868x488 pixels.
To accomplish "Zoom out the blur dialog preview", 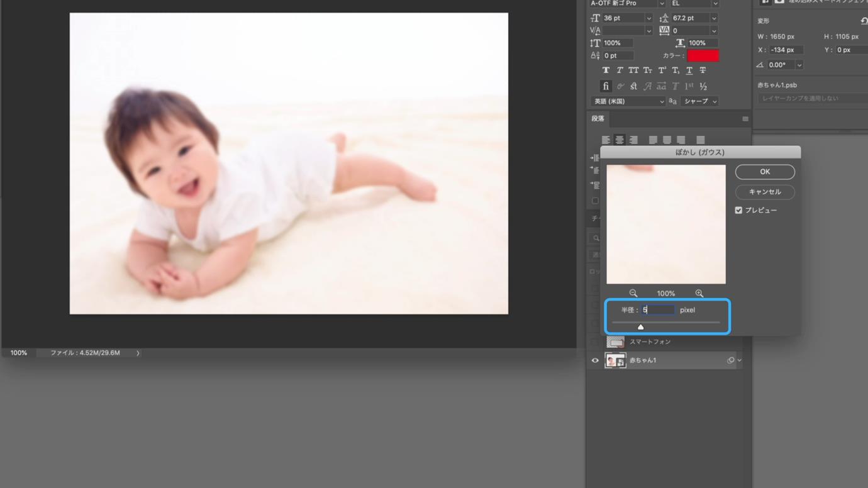I will click(633, 293).
